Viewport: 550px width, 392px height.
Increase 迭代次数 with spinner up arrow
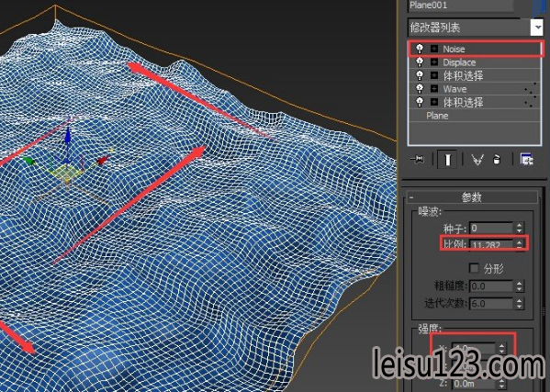[520, 300]
